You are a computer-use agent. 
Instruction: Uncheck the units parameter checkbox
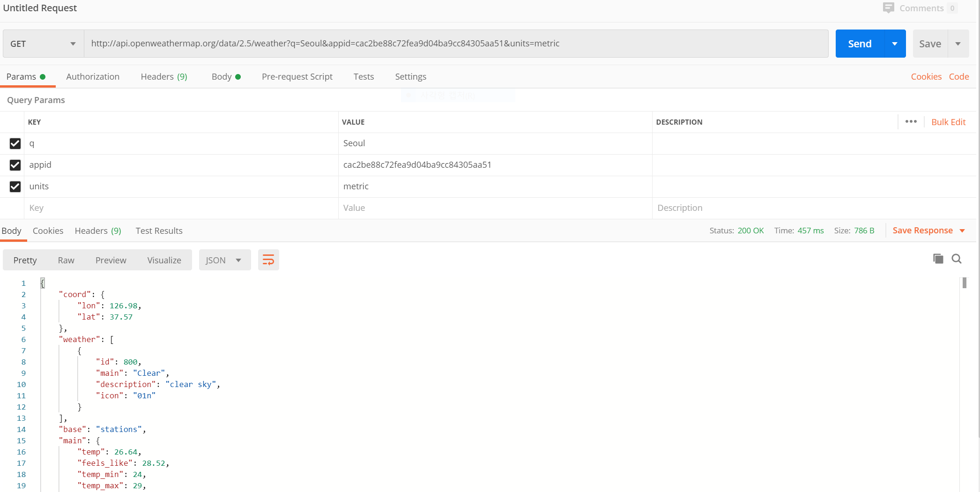[x=15, y=186]
